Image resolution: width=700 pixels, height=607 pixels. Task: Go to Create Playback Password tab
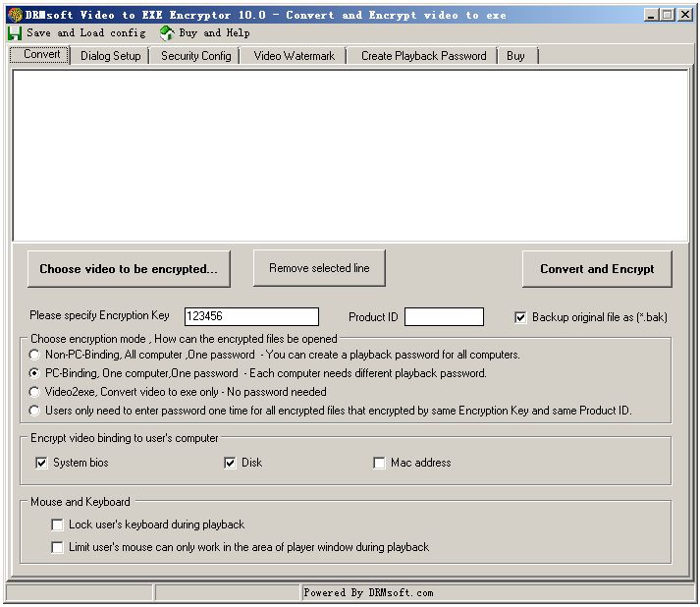point(423,56)
